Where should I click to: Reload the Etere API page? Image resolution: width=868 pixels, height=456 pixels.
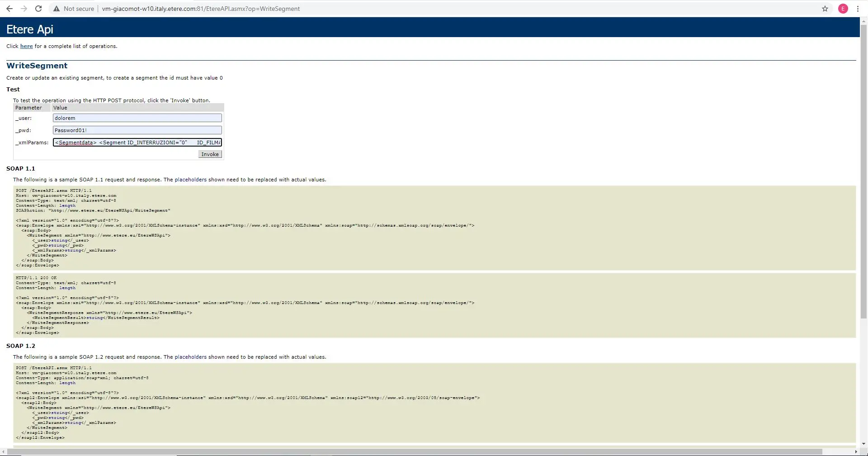(x=38, y=9)
